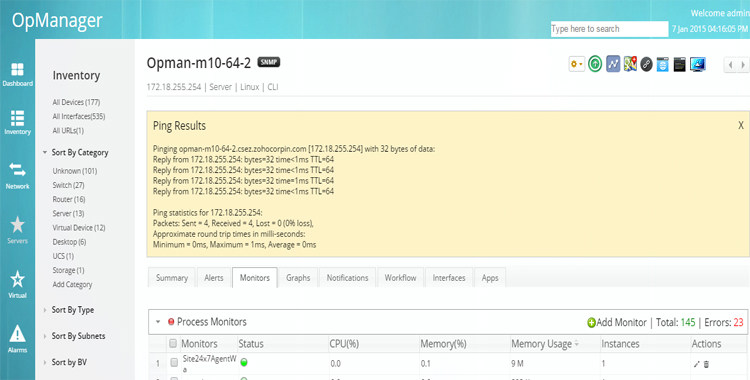Screen dimensions: 750x380
Task: Click the green Add Monitor plus icon
Action: click(591, 323)
